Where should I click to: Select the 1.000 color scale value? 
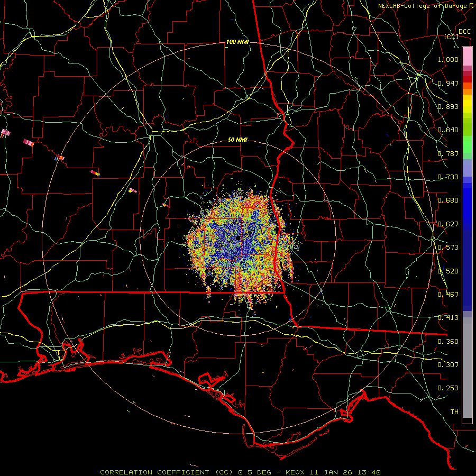(x=448, y=59)
